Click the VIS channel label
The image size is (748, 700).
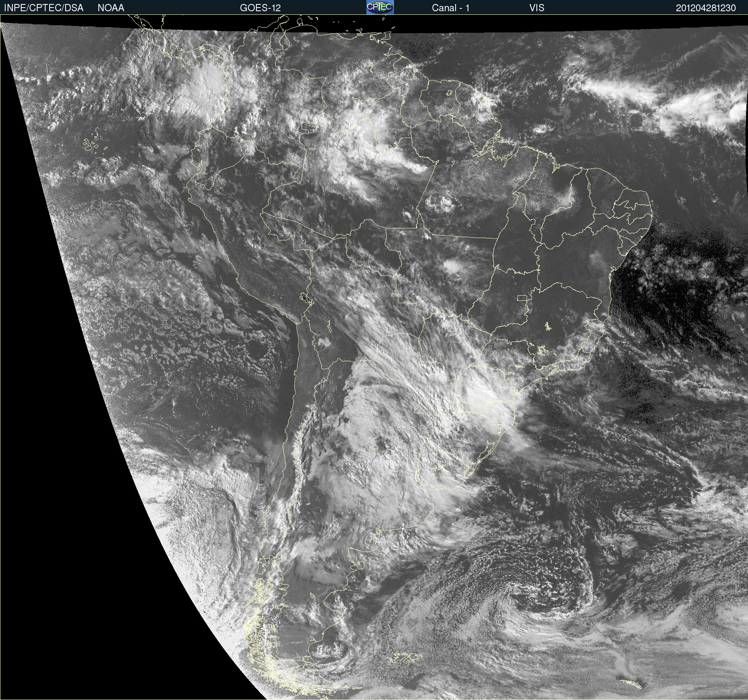tap(537, 8)
